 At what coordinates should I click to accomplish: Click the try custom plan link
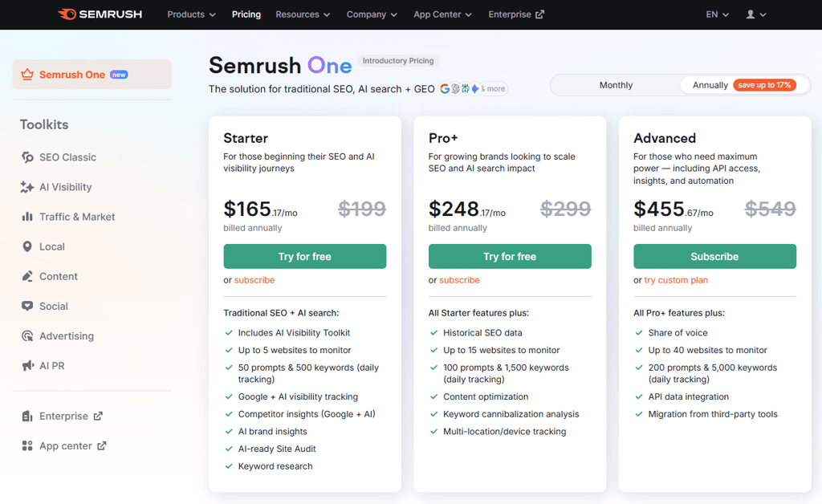click(676, 280)
